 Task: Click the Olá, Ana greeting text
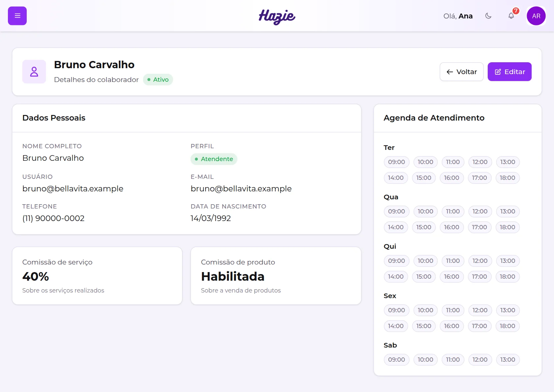click(458, 16)
